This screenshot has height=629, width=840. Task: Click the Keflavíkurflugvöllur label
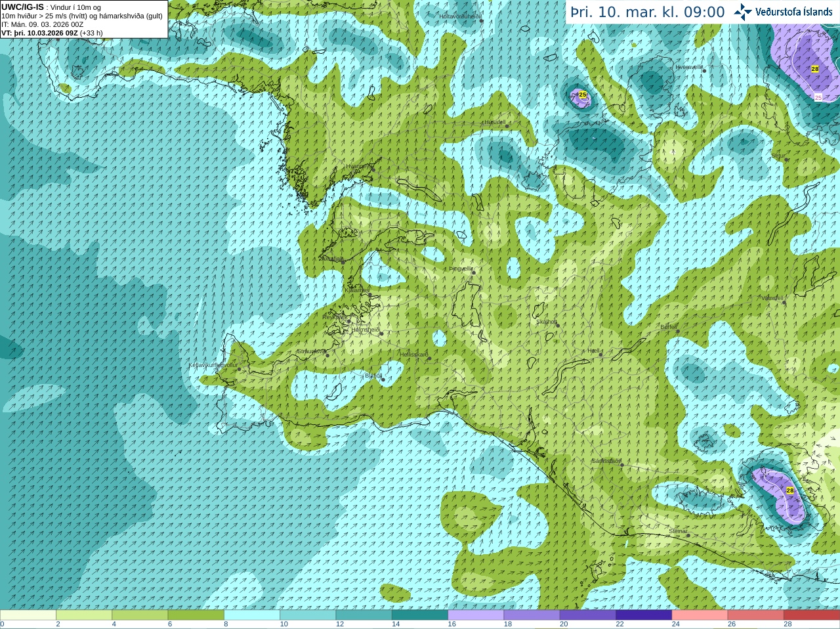[213, 365]
